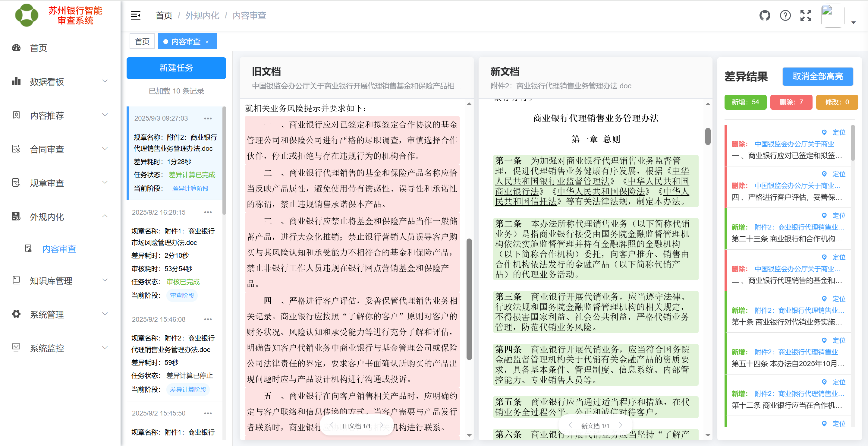Click the 新文档 panel scroll down arrow
The width and height of the screenshot is (868, 446).
pos(708,435)
